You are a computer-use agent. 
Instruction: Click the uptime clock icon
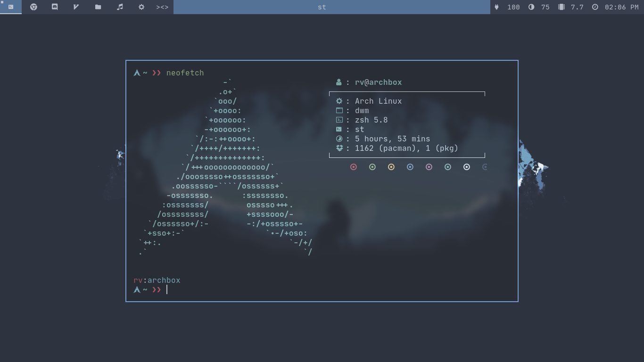pos(339,139)
